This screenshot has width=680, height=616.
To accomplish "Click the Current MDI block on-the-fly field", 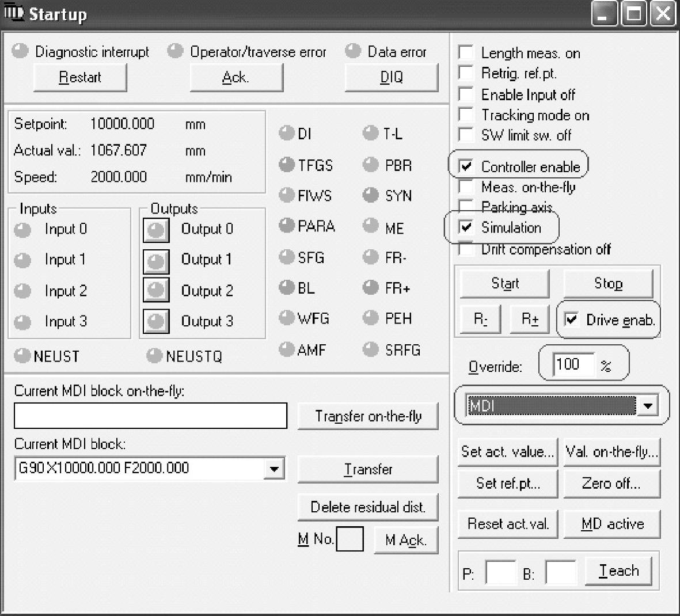I will (x=150, y=416).
